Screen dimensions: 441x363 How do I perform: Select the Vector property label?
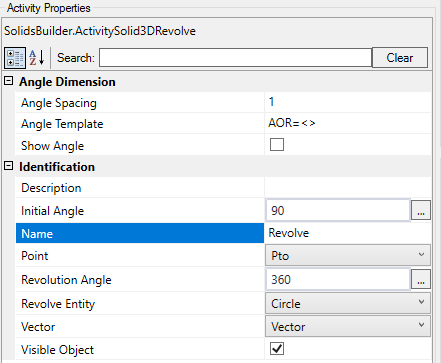(x=38, y=327)
